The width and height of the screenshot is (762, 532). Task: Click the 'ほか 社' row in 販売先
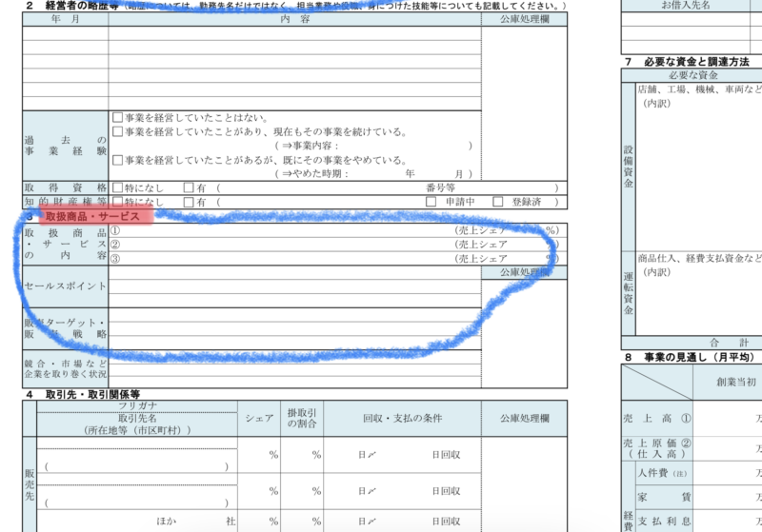point(137,521)
